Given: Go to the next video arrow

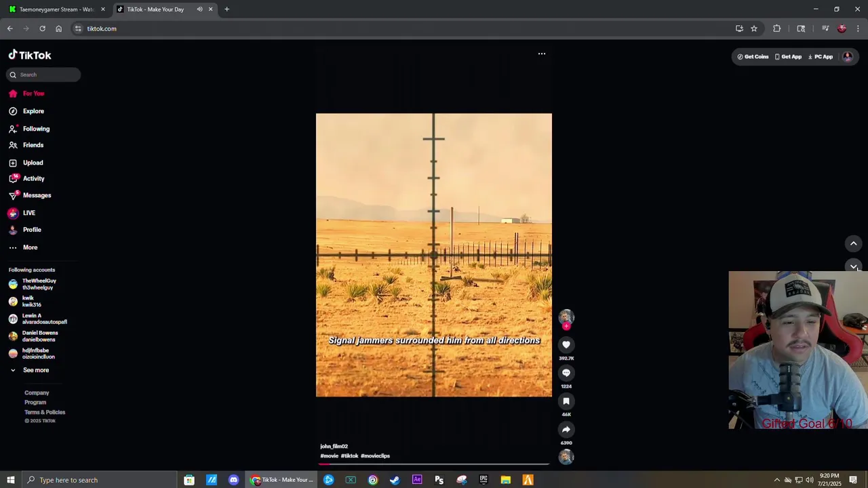Looking at the screenshot, I should 854,266.
